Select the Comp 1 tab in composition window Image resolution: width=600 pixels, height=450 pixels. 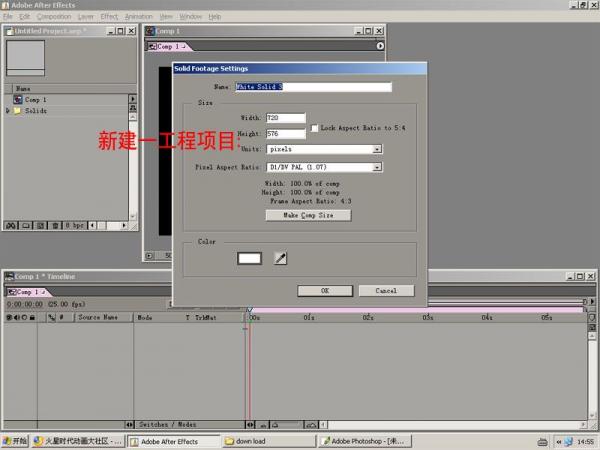[x=168, y=46]
